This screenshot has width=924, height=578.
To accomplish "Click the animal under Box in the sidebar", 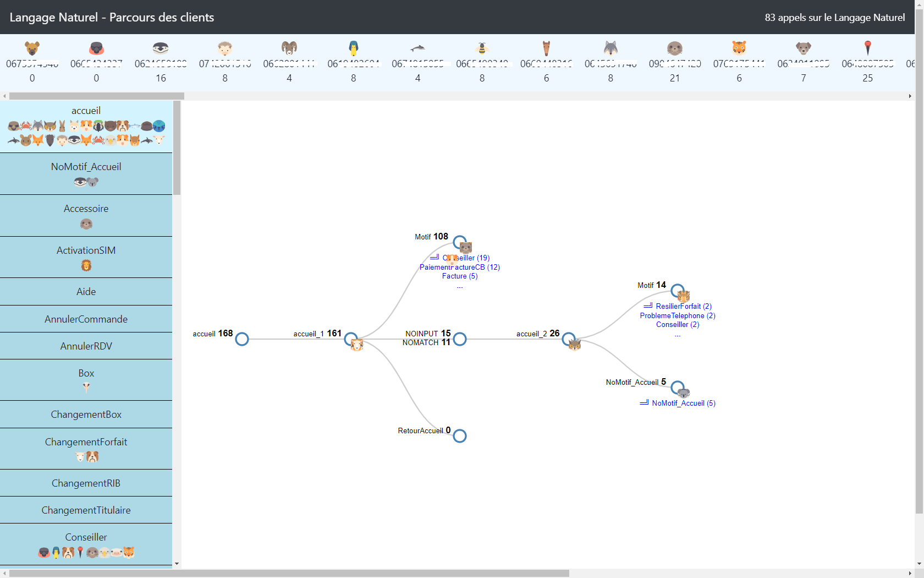I will 86,388.
